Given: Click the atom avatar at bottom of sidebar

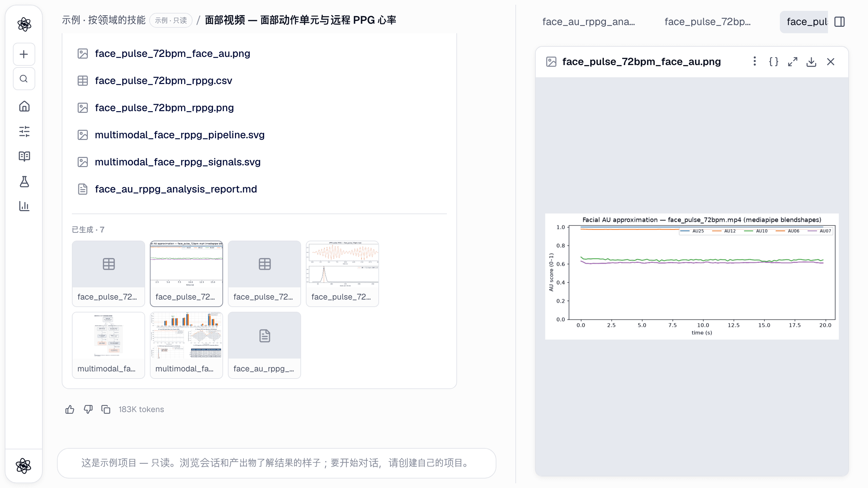Looking at the screenshot, I should (23, 466).
